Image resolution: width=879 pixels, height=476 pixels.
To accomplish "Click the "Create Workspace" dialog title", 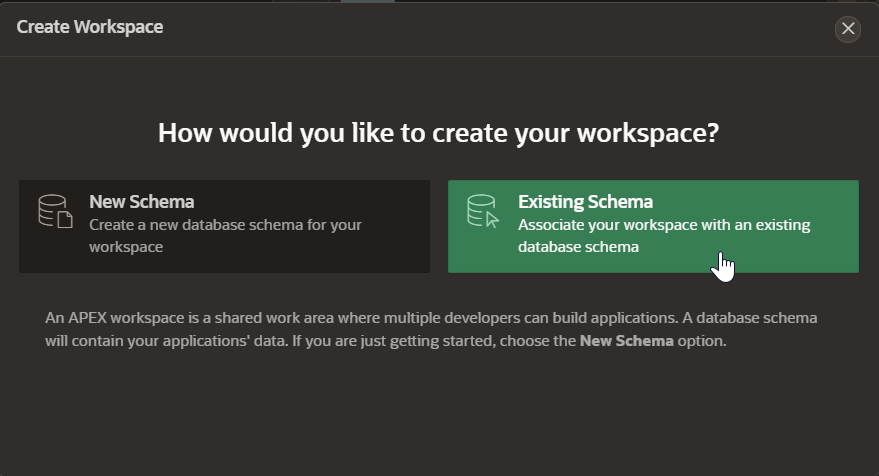I will point(90,27).
